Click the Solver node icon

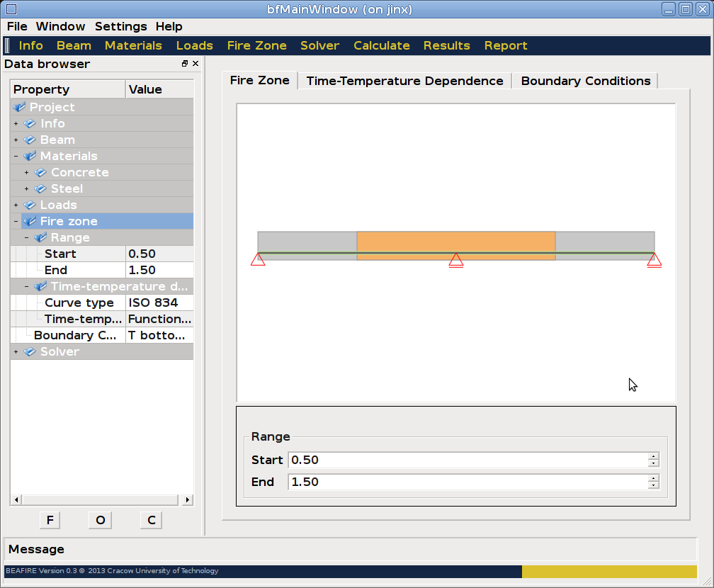point(30,351)
